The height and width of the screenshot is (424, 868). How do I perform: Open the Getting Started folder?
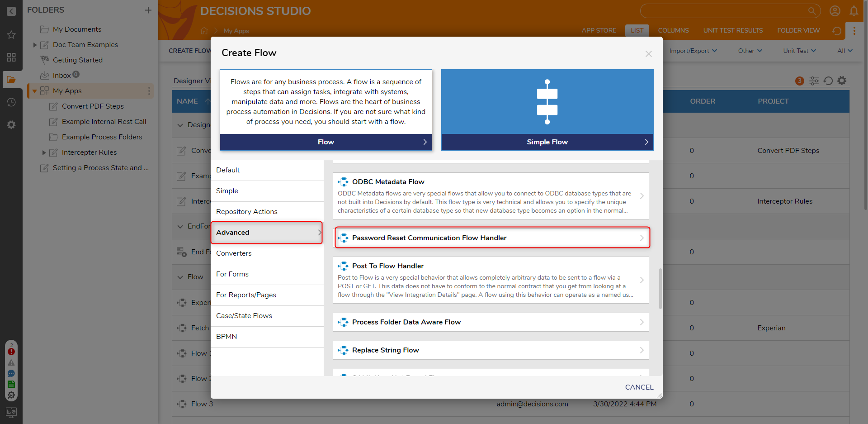(77, 60)
